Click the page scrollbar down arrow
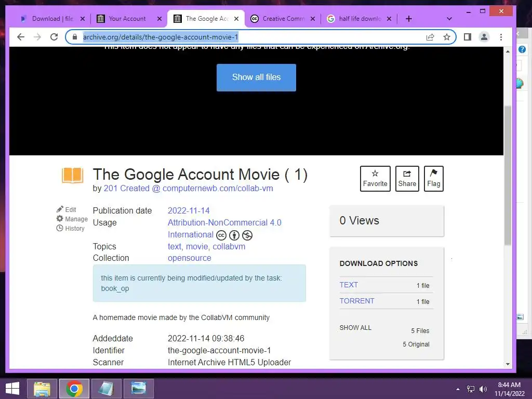 [508, 364]
